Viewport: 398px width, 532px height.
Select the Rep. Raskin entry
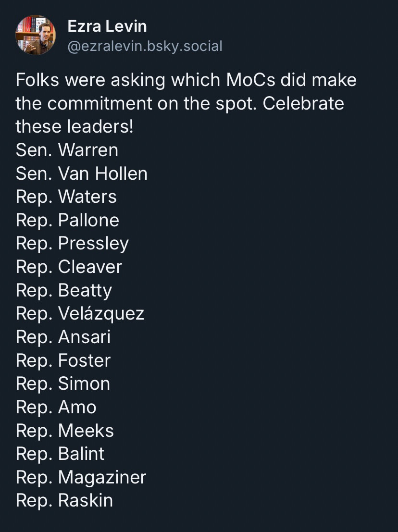pyautogui.click(x=64, y=500)
